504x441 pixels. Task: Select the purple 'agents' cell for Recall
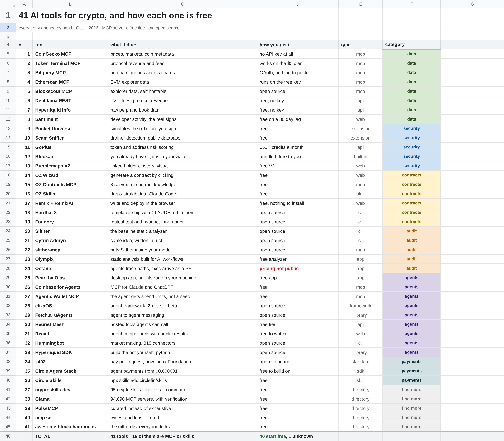coord(411,334)
